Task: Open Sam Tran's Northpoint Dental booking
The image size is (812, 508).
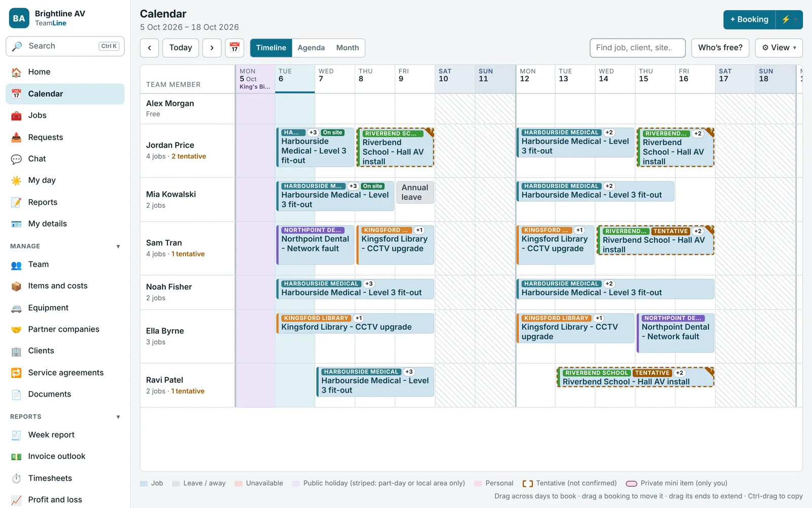Action: point(315,245)
